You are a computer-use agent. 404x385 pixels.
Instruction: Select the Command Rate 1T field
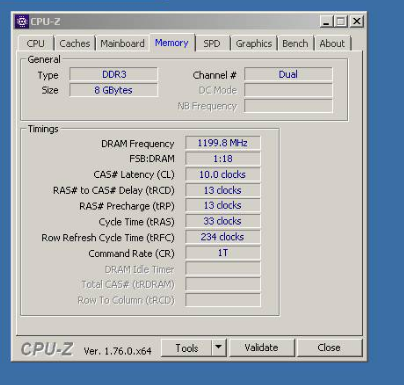point(223,253)
